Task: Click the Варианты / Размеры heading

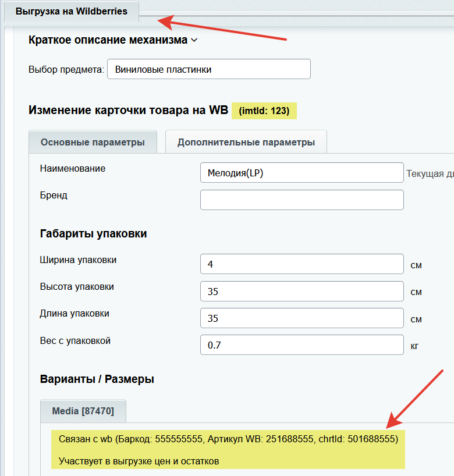Action: point(97,379)
